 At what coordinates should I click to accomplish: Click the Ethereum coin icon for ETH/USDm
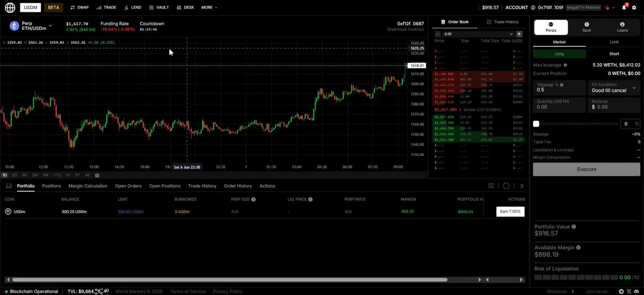pyautogui.click(x=14, y=26)
